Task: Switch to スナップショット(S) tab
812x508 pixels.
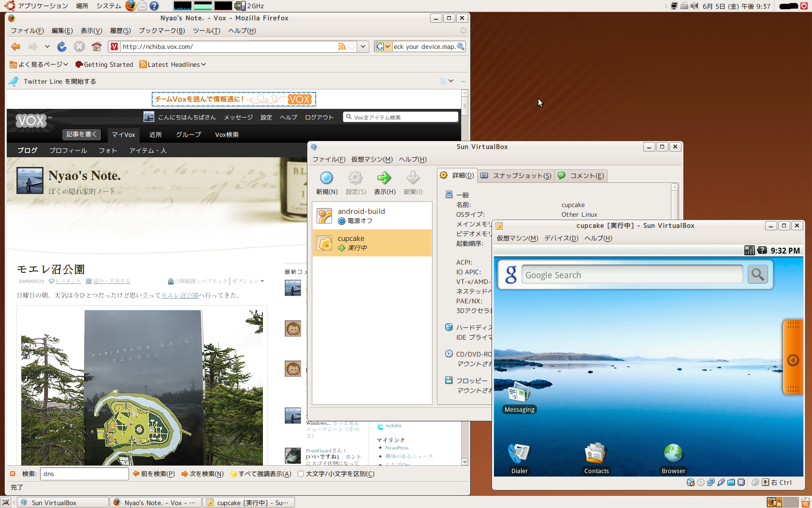Action: click(516, 176)
